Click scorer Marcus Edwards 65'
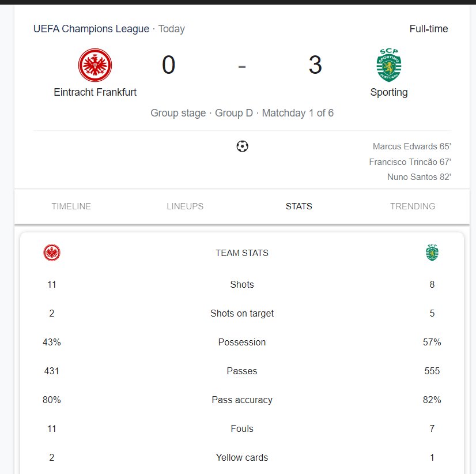The image size is (476, 474). tap(411, 146)
